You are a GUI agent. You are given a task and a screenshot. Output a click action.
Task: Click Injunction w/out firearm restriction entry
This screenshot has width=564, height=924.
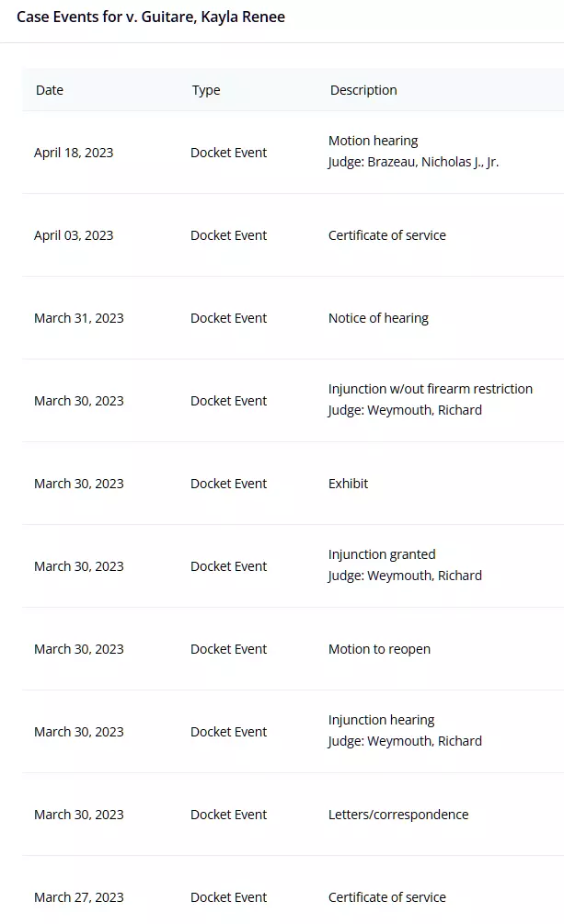pos(430,389)
